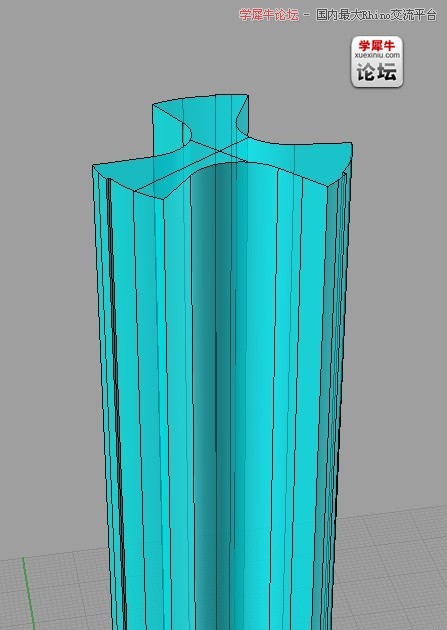Screen dimensions: 447x630
Task: Click the 学犀牛论坛 square logo badge
Action: [377, 61]
